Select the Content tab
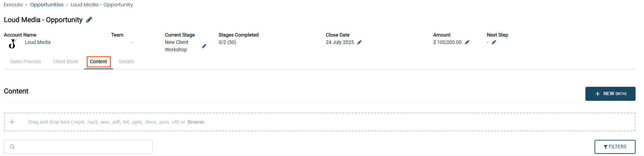The height and width of the screenshot is (156, 644). pos(99,61)
